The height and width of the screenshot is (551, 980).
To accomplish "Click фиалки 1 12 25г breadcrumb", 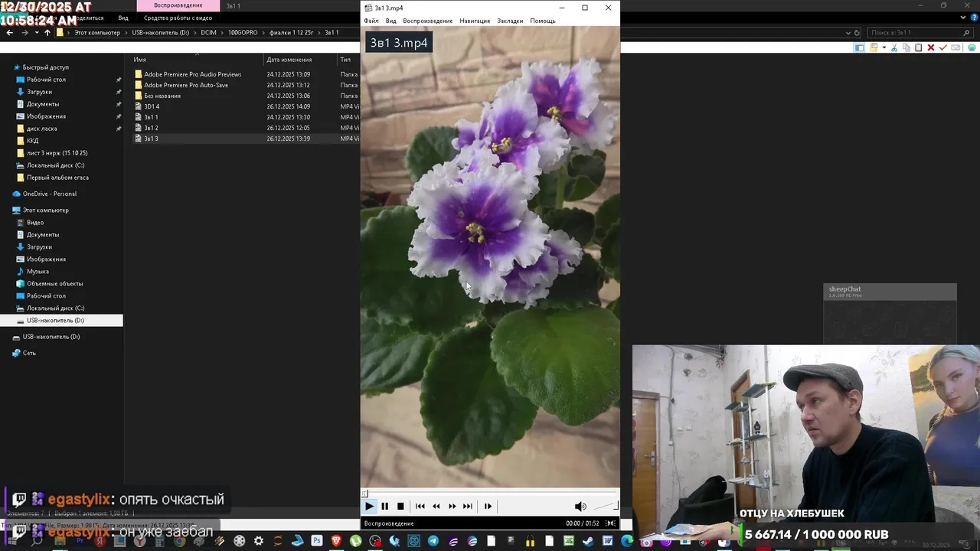I will 292,33.
